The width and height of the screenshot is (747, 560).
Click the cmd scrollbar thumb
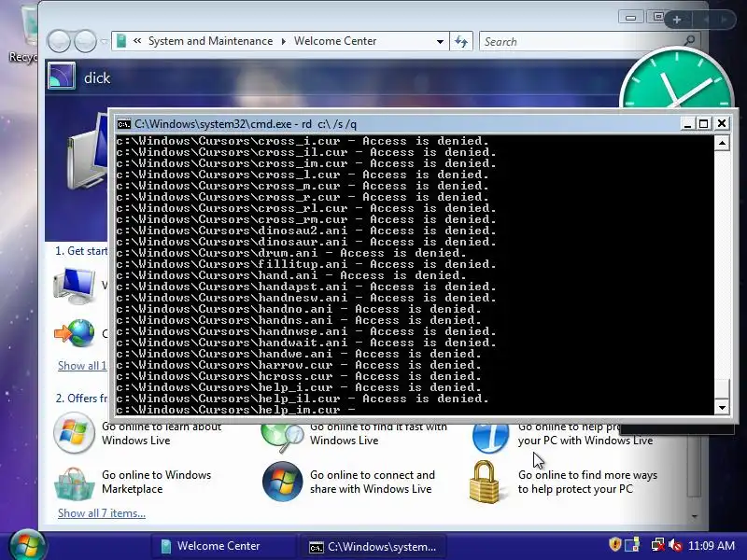coord(722,389)
